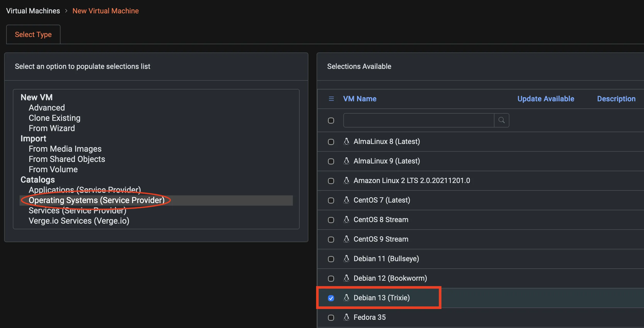The image size is (644, 328).
Task: Switch to the Select Type tab
Action: 33,34
